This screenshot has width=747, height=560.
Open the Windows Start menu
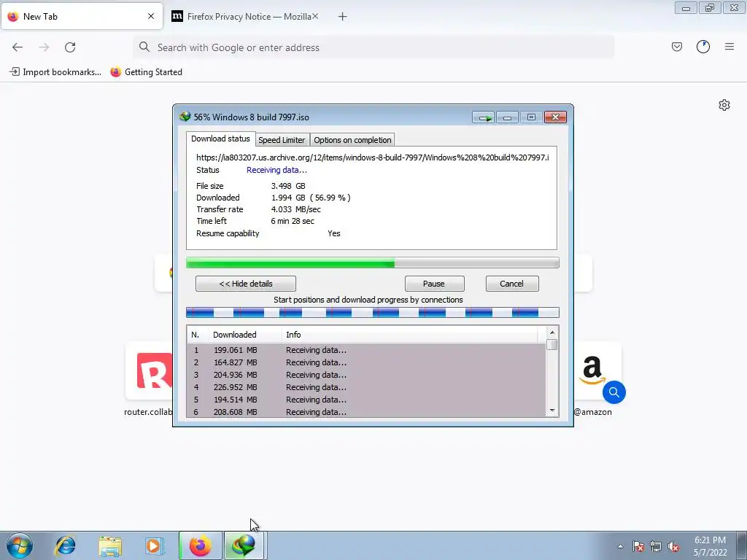[x=20, y=545]
